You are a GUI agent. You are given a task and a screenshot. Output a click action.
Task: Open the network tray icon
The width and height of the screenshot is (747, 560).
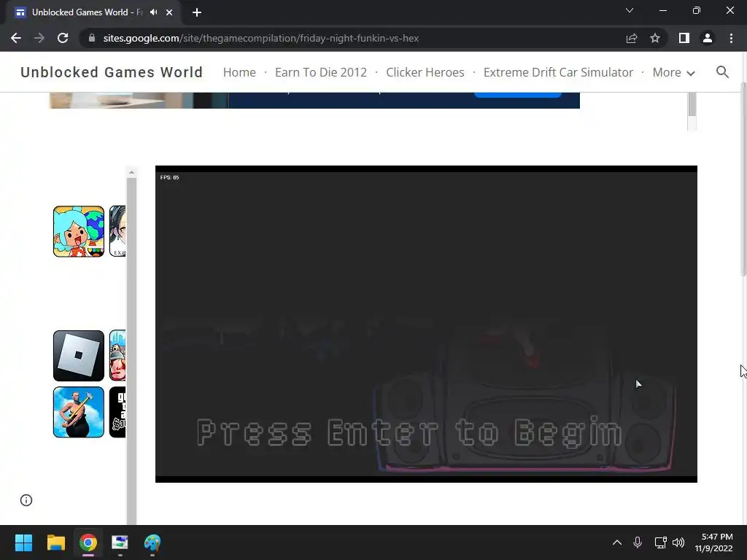coord(660,542)
